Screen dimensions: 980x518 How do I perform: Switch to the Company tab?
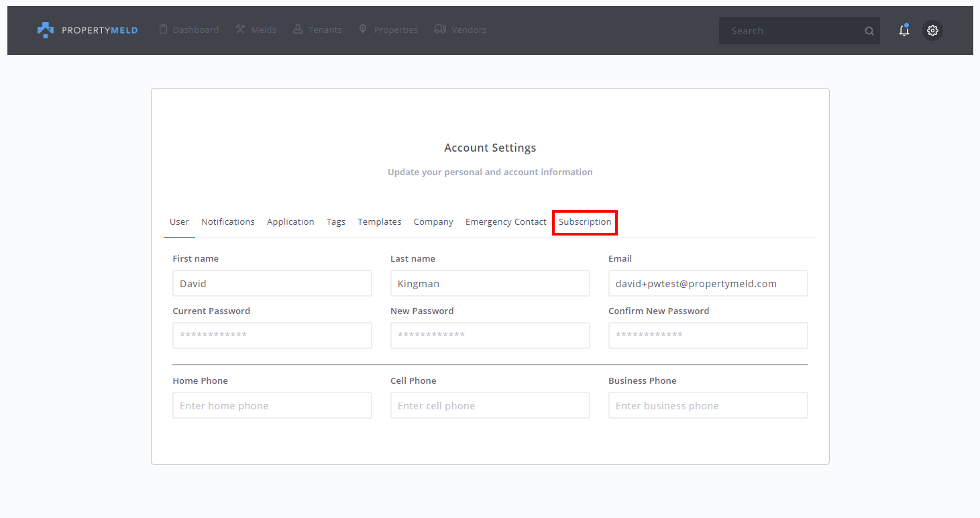433,222
